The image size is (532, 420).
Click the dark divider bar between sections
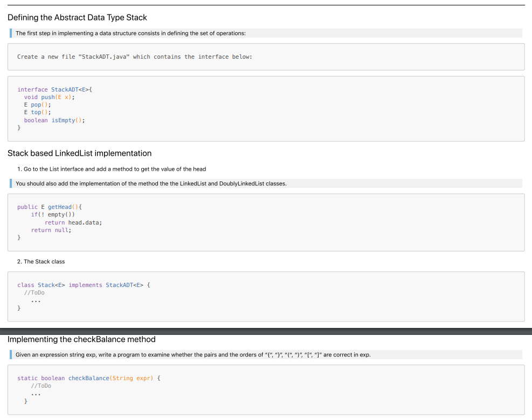(266, 331)
